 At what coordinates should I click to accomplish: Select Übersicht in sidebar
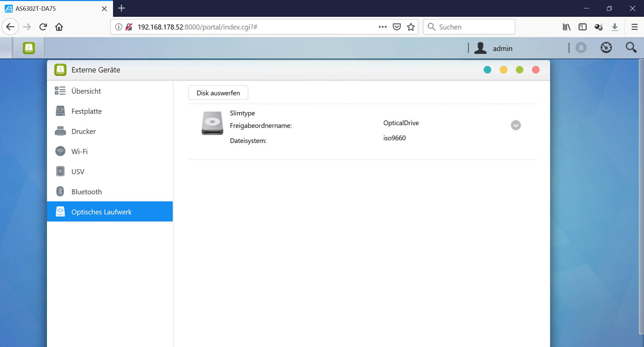(x=86, y=91)
